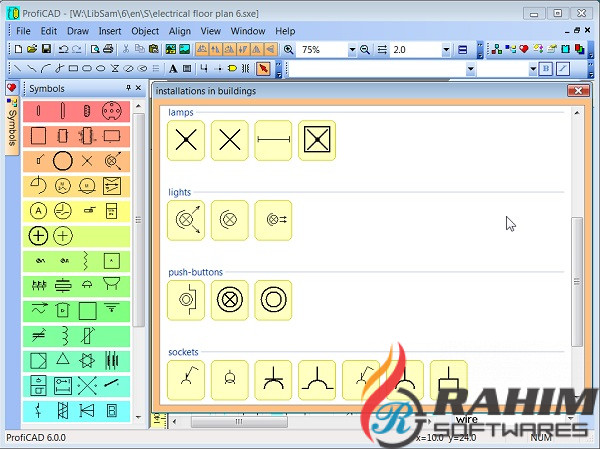
Task: Print the drawing with the printer icon
Action: (108, 49)
